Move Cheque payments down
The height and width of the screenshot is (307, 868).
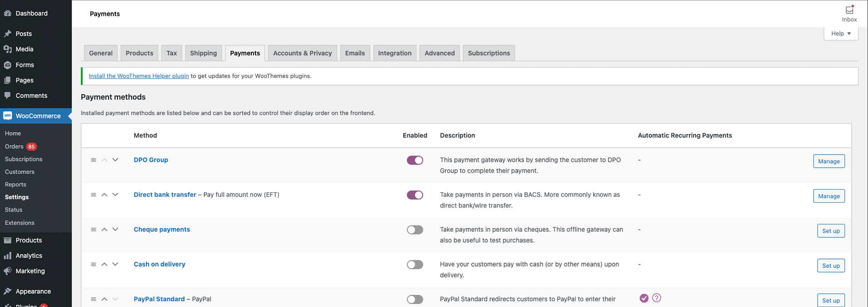click(x=115, y=230)
